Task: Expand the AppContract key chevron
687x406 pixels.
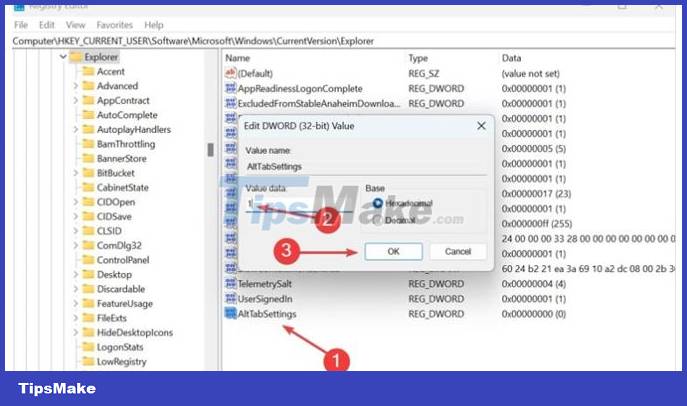Action: 75,100
